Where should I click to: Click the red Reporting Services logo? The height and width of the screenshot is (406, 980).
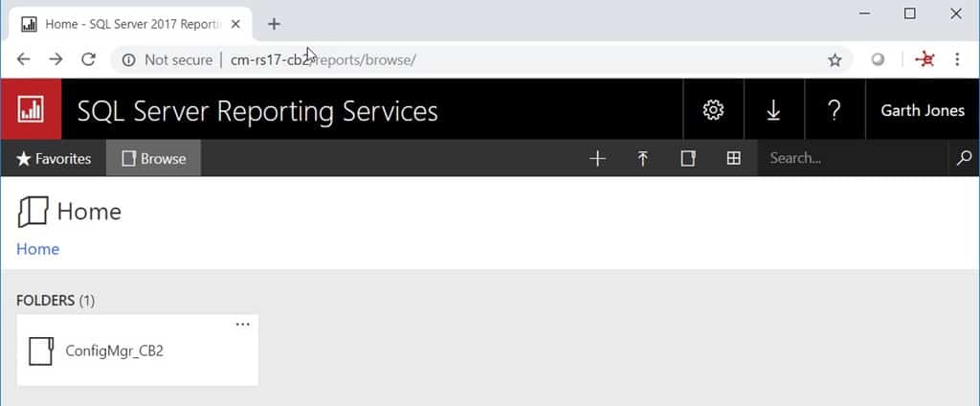(31, 110)
